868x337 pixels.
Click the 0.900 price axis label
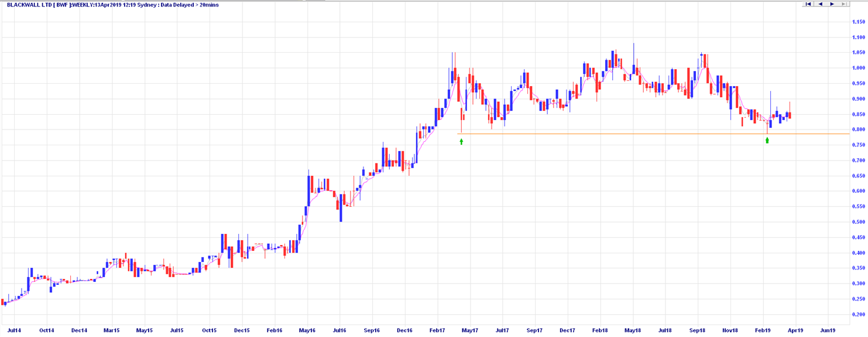pos(859,99)
